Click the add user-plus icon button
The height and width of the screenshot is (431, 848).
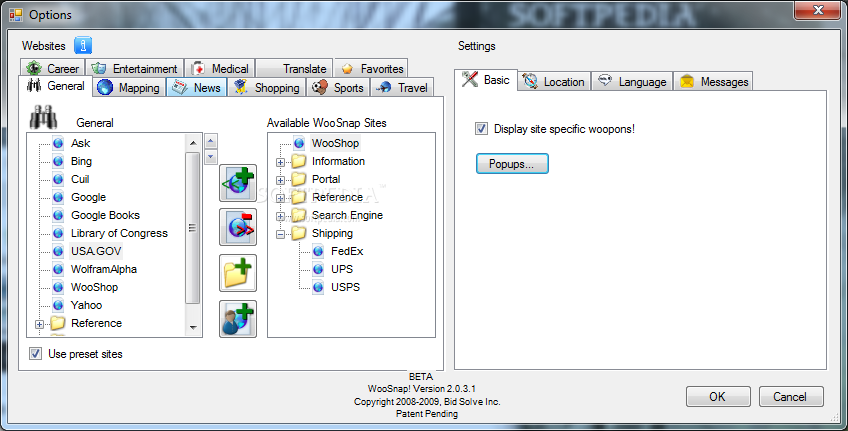(238, 319)
